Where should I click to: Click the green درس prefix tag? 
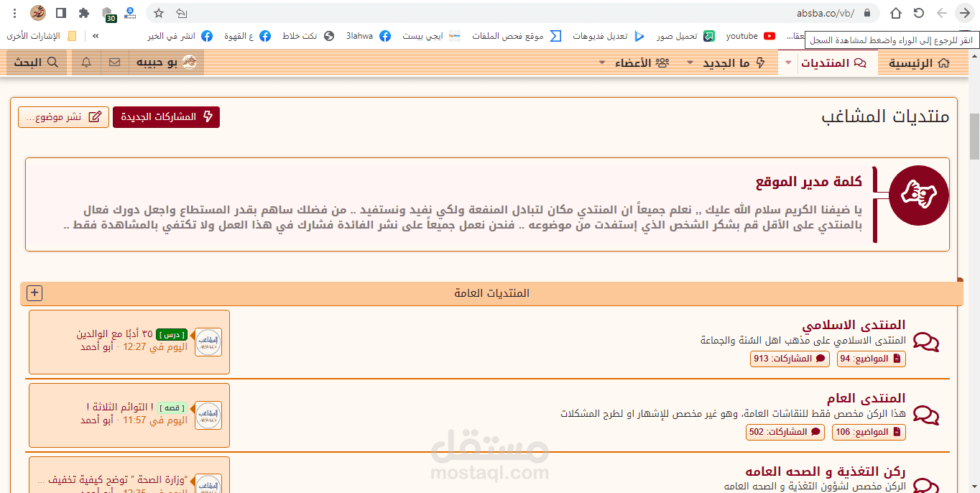click(172, 335)
